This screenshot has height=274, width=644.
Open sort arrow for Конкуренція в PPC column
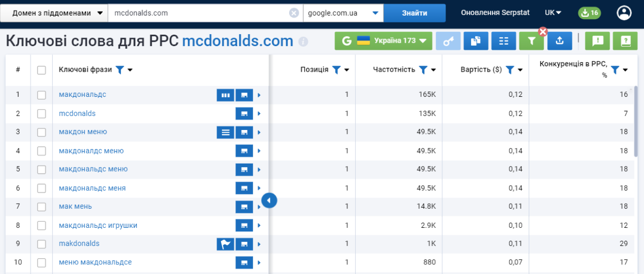pos(625,70)
